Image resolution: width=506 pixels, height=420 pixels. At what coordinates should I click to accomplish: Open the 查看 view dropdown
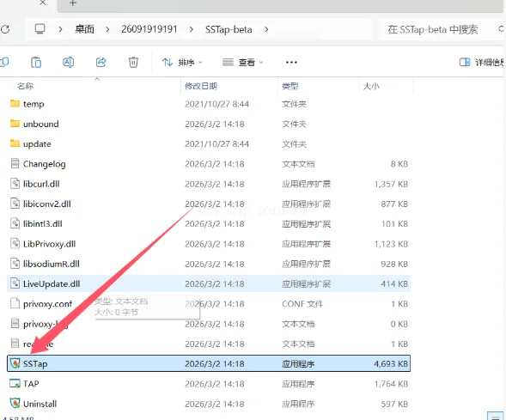point(242,62)
